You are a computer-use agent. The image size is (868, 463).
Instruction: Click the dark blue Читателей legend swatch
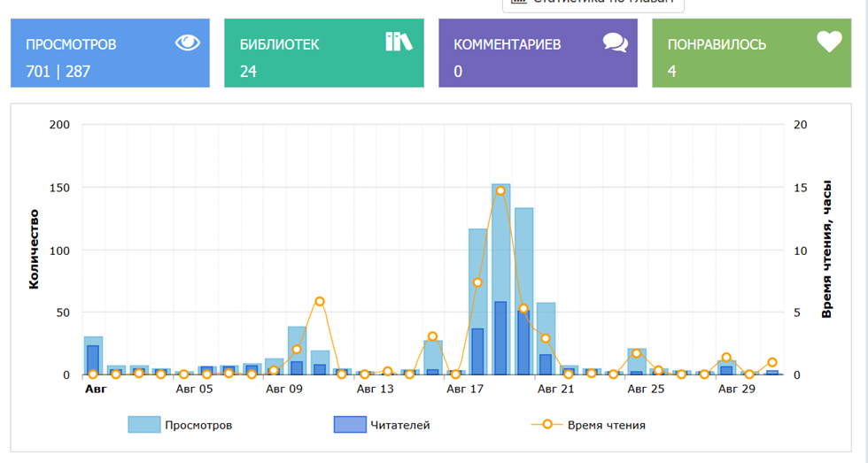350,425
